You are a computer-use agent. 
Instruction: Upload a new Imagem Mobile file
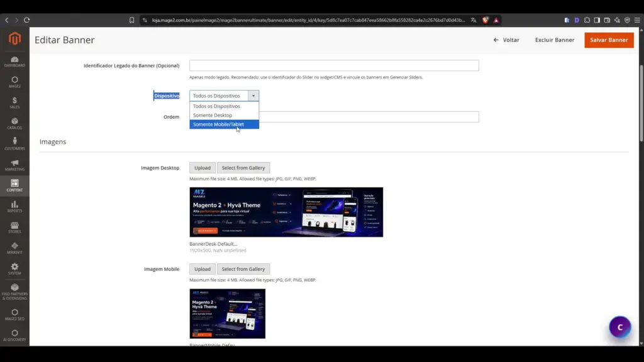[x=202, y=269]
